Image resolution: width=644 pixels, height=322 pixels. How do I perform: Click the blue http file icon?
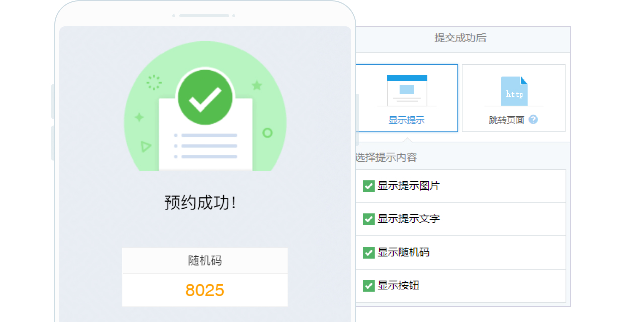click(x=514, y=91)
